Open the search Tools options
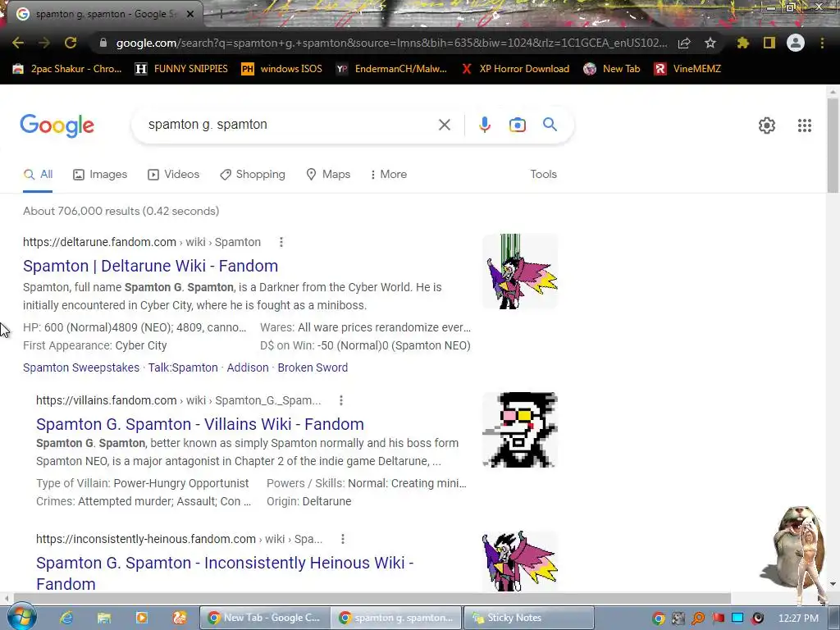This screenshot has height=630, width=840. coord(543,174)
